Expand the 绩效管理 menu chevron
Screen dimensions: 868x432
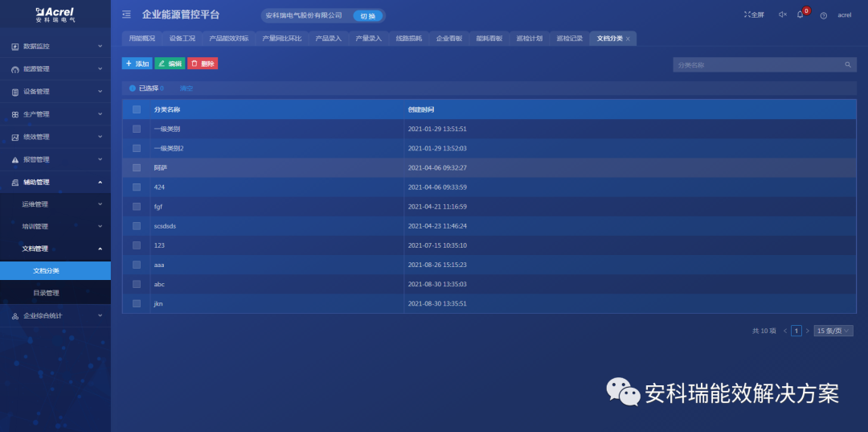tap(100, 136)
